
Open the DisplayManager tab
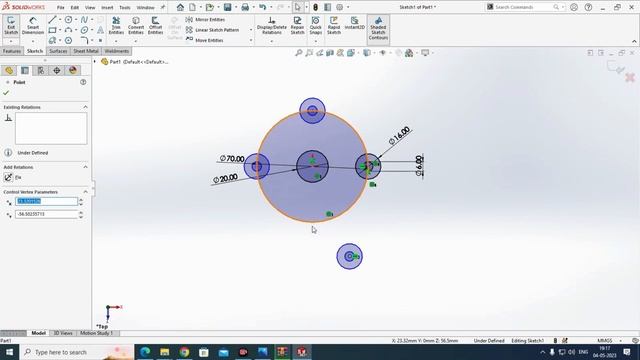coord(73,70)
